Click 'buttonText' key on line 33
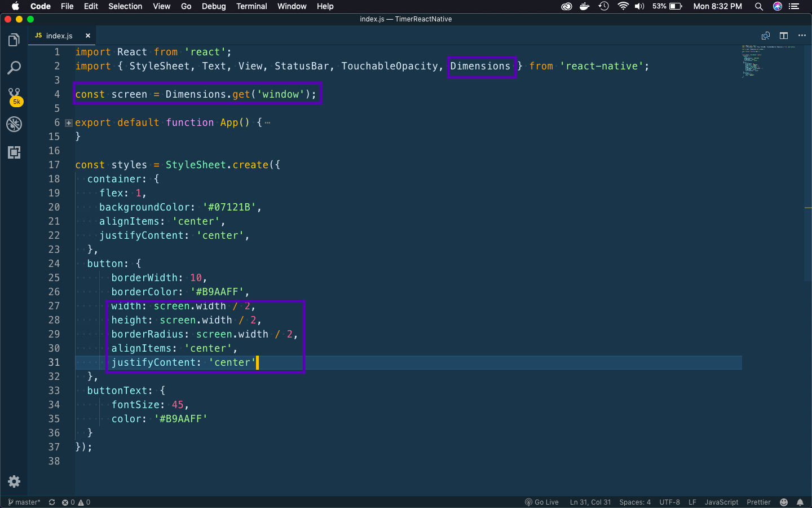 click(x=117, y=391)
